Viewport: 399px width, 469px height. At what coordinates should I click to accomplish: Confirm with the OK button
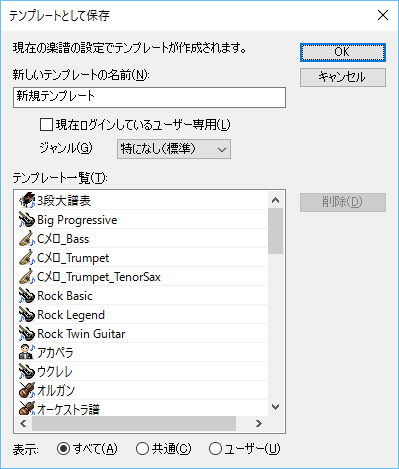[343, 52]
